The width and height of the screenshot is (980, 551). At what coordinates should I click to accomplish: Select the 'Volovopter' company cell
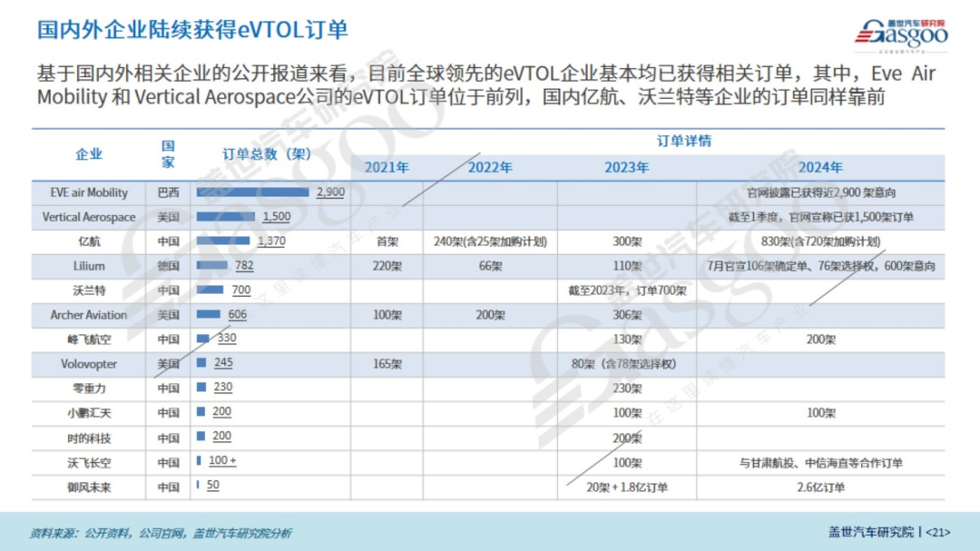89,363
